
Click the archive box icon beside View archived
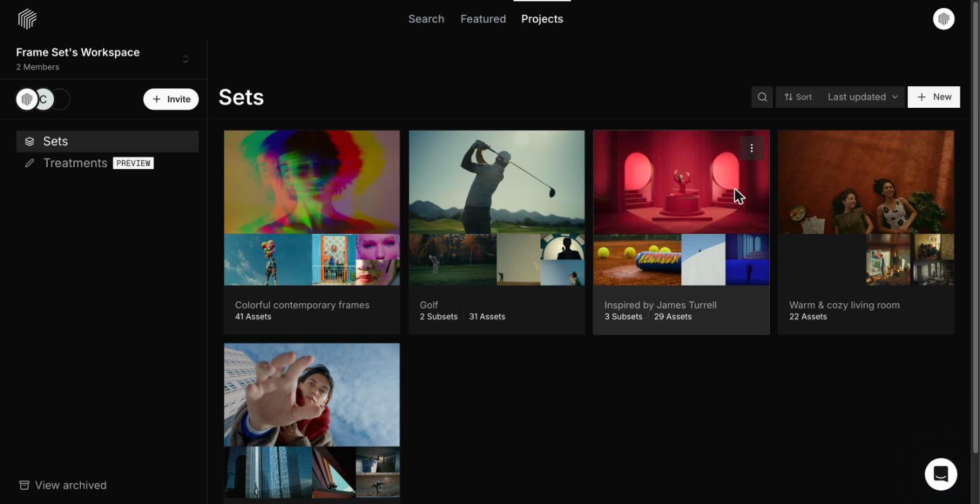(24, 485)
